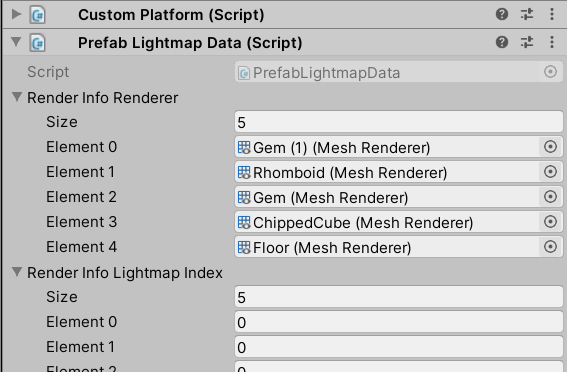Screen dimensions: 567x372
Task: Open presets for Prefab Lightmap Data
Action: (527, 42)
